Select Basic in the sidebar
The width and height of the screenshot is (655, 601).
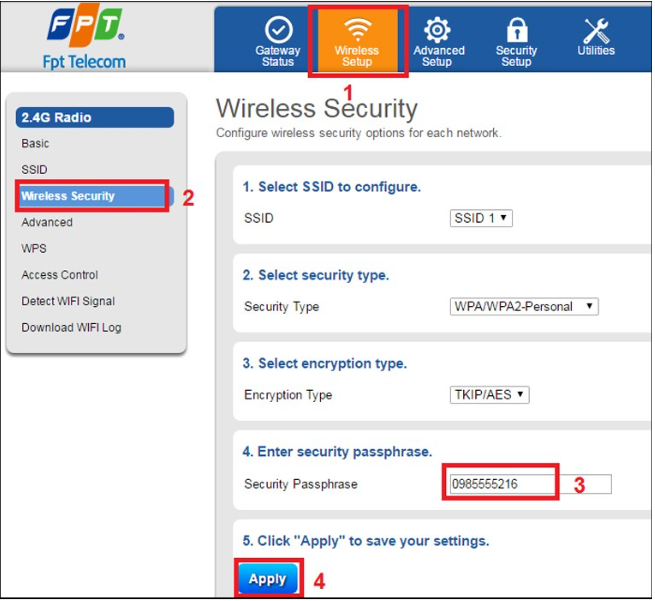click(x=35, y=144)
